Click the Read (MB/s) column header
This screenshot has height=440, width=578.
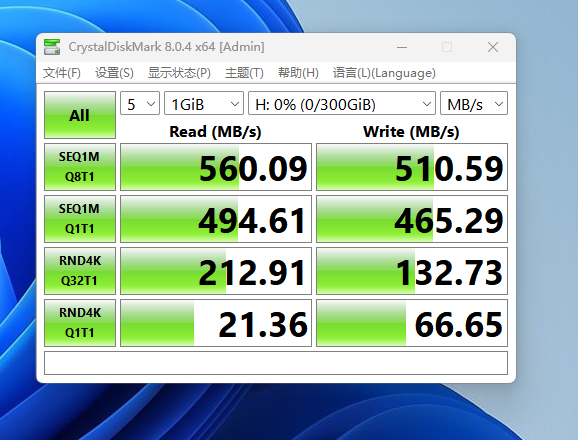pyautogui.click(x=215, y=132)
